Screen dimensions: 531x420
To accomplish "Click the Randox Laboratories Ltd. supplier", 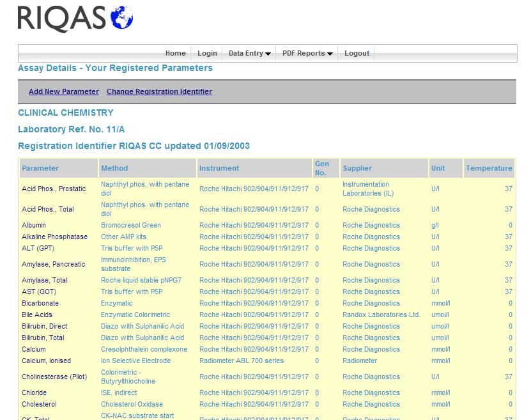I will coord(381,315).
